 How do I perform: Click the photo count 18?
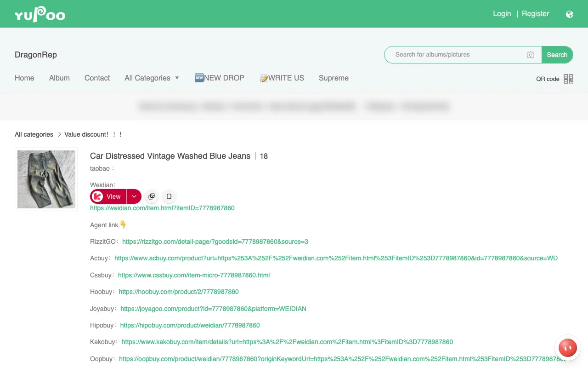pos(264,156)
